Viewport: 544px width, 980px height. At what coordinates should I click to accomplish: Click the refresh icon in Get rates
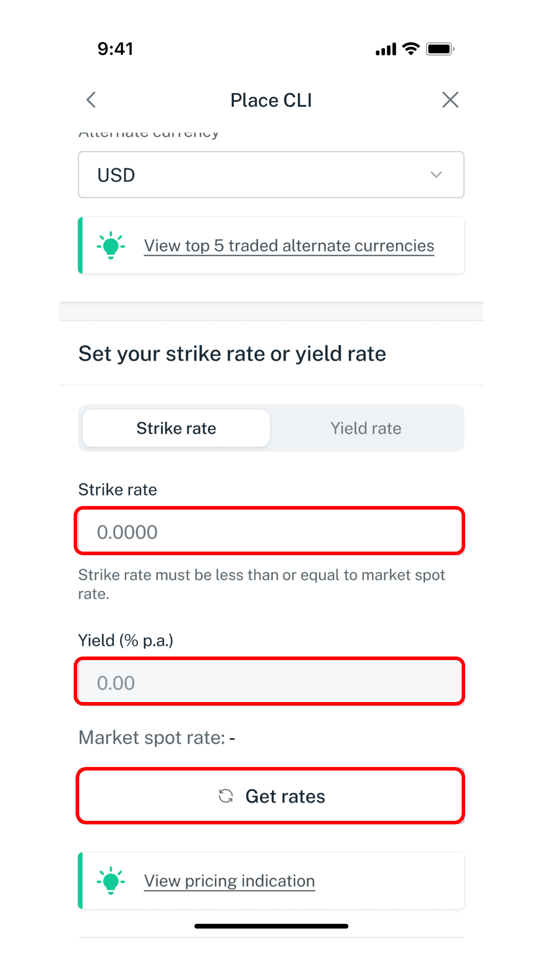226,796
